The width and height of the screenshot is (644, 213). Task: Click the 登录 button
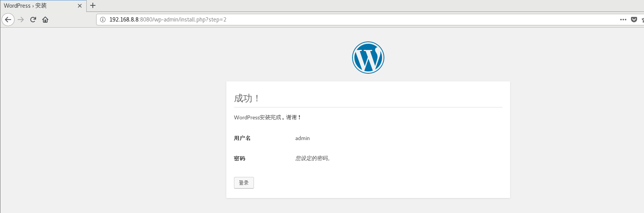244,183
